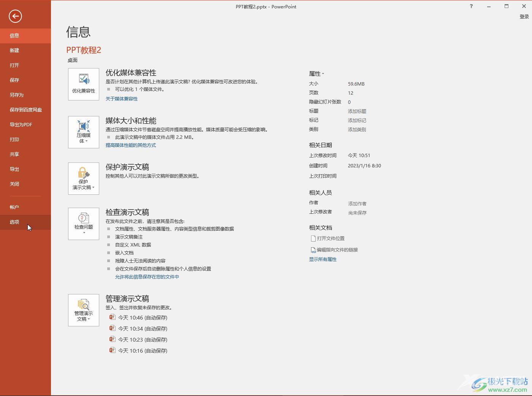This screenshot has width=532, height=396.
Task: Click the 上次修改时间 value 今天 10:51
Action: pyautogui.click(x=359, y=156)
